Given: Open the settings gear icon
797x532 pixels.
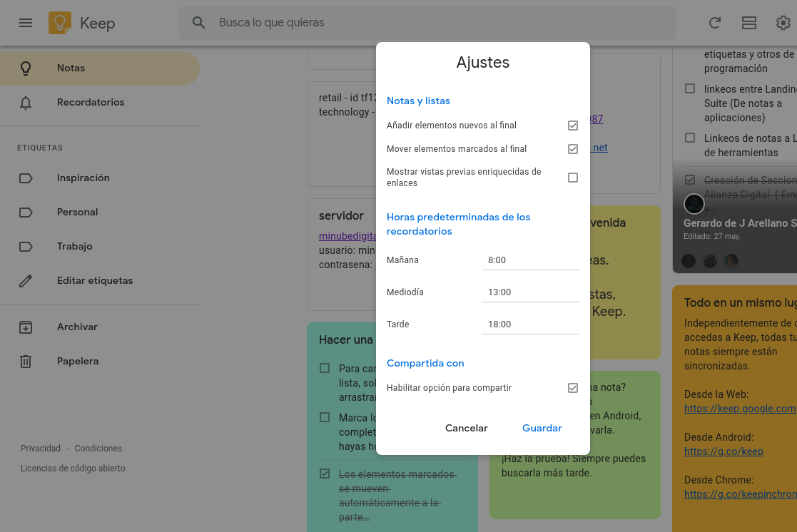Looking at the screenshot, I should (783, 23).
